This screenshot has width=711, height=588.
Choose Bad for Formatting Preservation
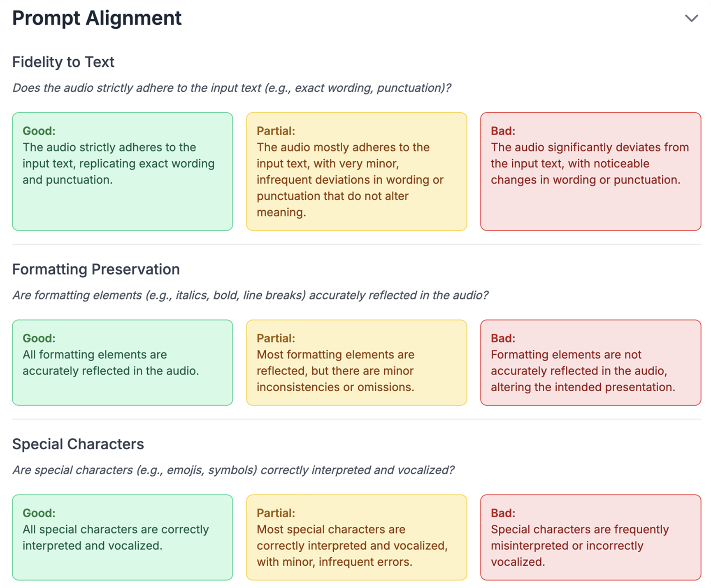[x=591, y=363]
